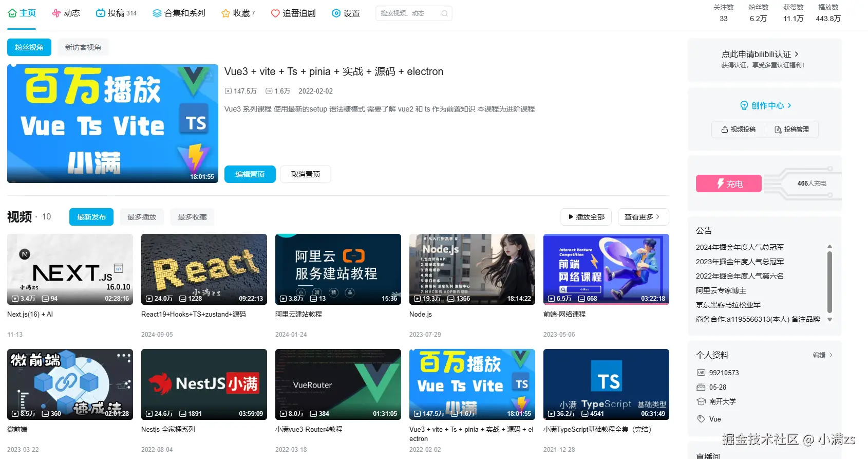Screen dimensions: 868x459
Task: Click the 南开大学 school entry
Action: point(716,401)
